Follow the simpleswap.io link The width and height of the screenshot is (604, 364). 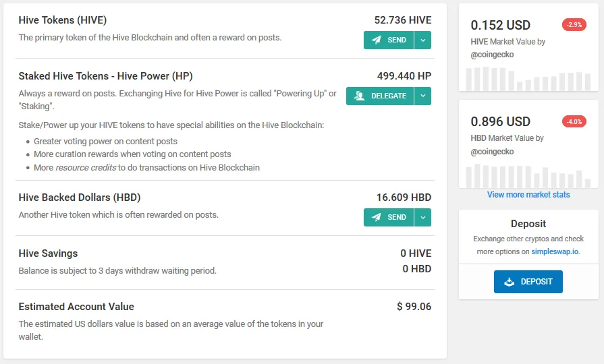pos(555,251)
